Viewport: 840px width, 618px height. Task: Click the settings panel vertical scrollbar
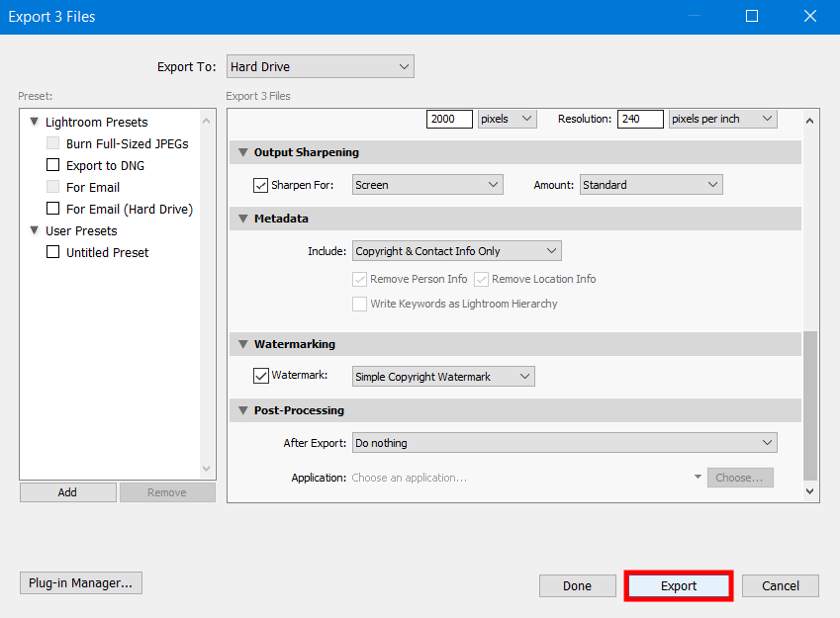[810, 403]
